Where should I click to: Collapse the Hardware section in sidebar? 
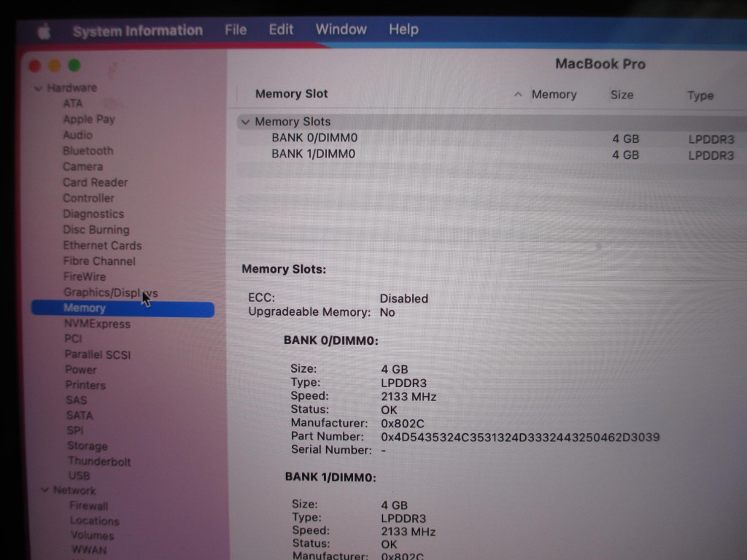coord(38,88)
